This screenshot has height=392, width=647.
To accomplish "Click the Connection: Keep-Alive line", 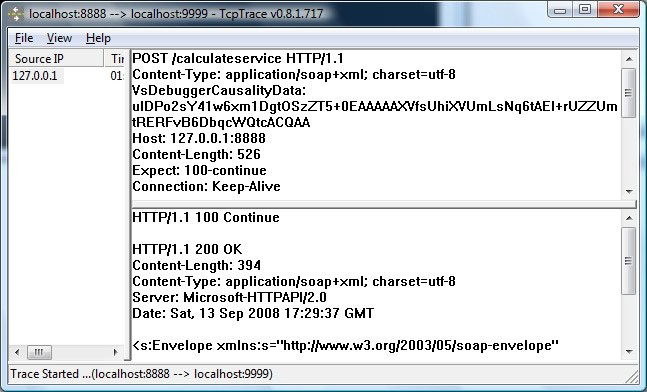I will tap(206, 187).
